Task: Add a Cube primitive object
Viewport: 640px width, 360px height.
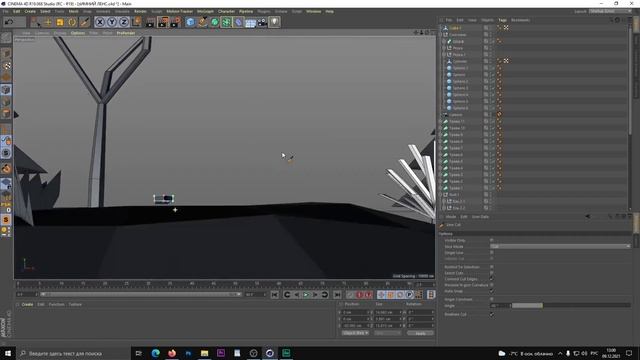Action: pyautogui.click(x=190, y=22)
